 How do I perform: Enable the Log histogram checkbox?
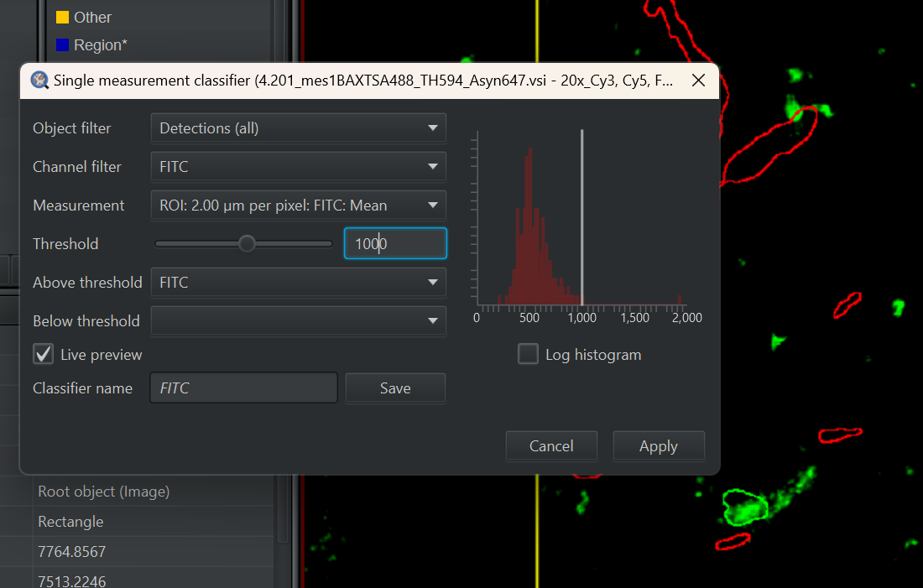[528, 354]
